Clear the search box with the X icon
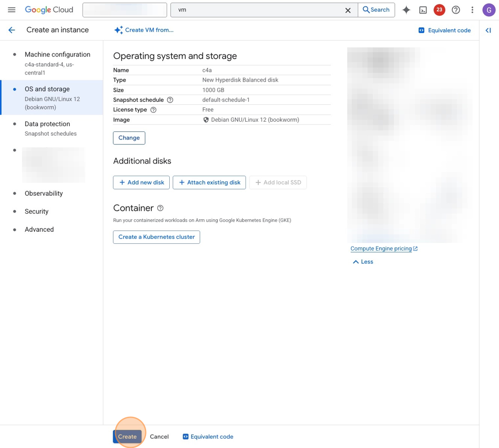 coord(348,10)
